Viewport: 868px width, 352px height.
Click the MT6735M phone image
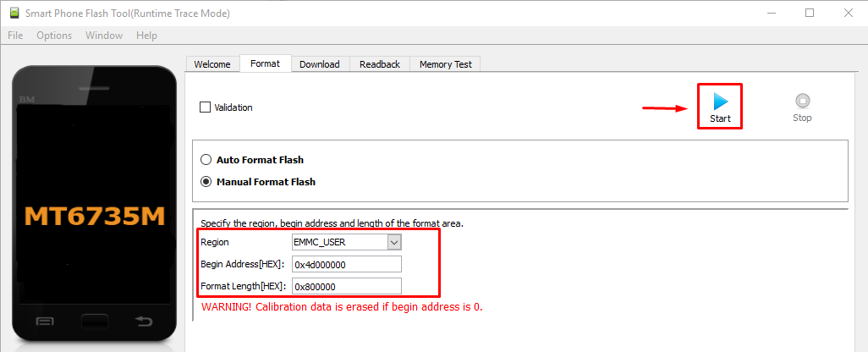(94, 204)
